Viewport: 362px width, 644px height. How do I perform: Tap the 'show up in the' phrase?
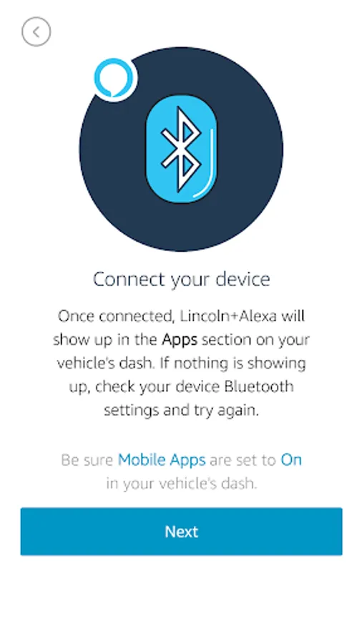click(x=105, y=341)
